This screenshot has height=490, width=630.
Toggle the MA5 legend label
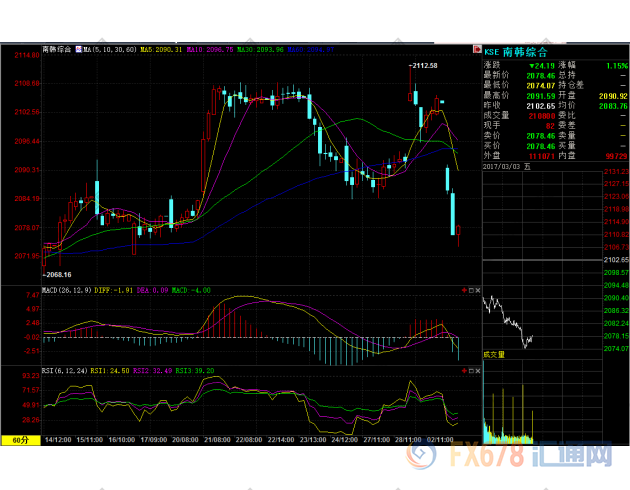pos(160,48)
